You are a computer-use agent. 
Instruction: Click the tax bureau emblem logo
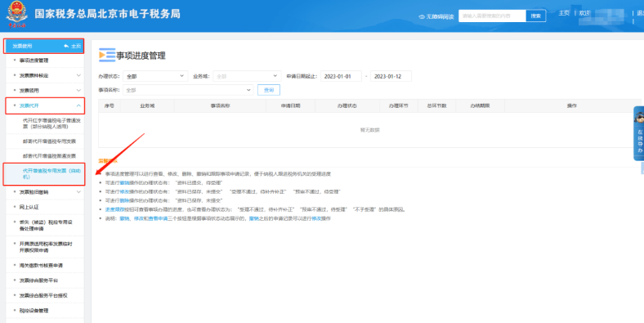click(x=17, y=15)
